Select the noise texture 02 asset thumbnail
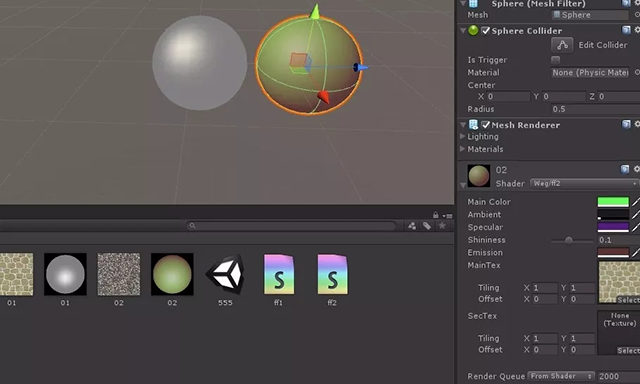640x384 pixels. tap(119, 274)
